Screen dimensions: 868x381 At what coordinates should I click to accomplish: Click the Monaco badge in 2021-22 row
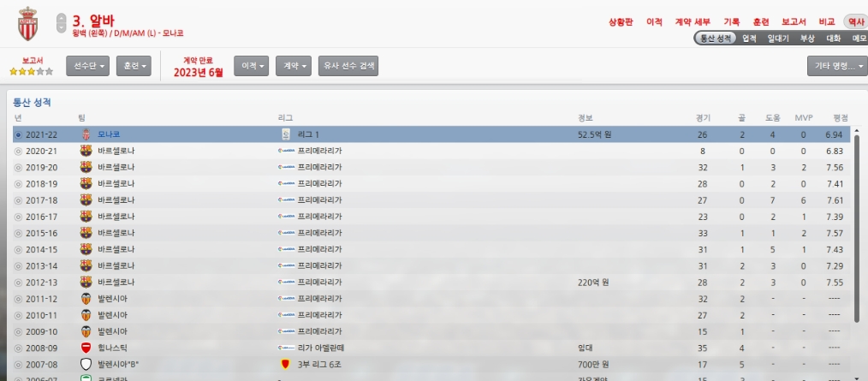pyautogui.click(x=86, y=134)
